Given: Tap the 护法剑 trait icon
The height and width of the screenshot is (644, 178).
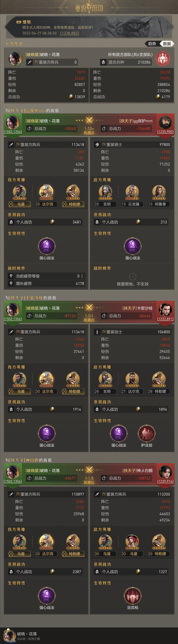Looking at the screenshot, I should pyautogui.click(x=147, y=433).
